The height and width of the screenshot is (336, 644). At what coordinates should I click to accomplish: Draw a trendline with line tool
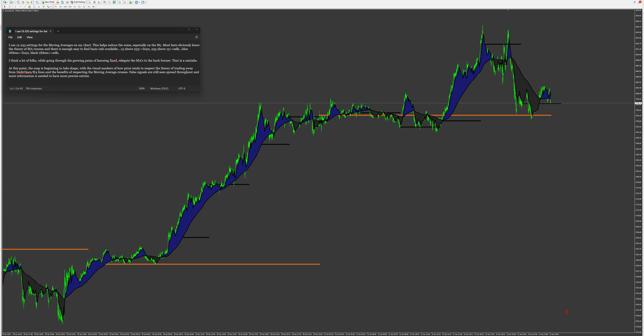pos(25,7)
